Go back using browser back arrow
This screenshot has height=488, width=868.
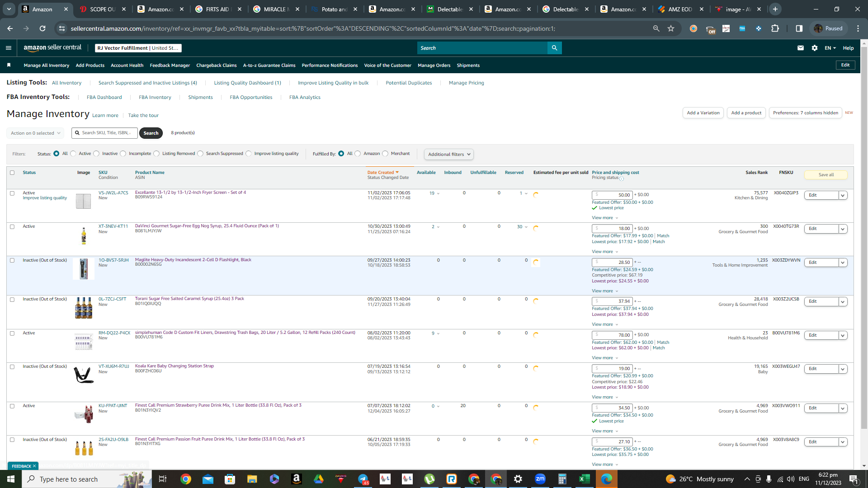(10, 28)
